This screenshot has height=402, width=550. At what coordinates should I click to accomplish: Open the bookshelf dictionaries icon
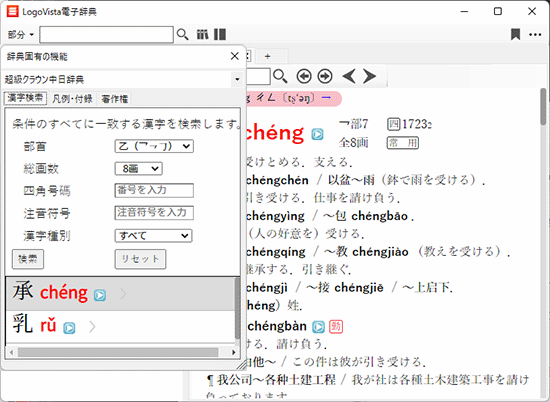[x=202, y=34]
